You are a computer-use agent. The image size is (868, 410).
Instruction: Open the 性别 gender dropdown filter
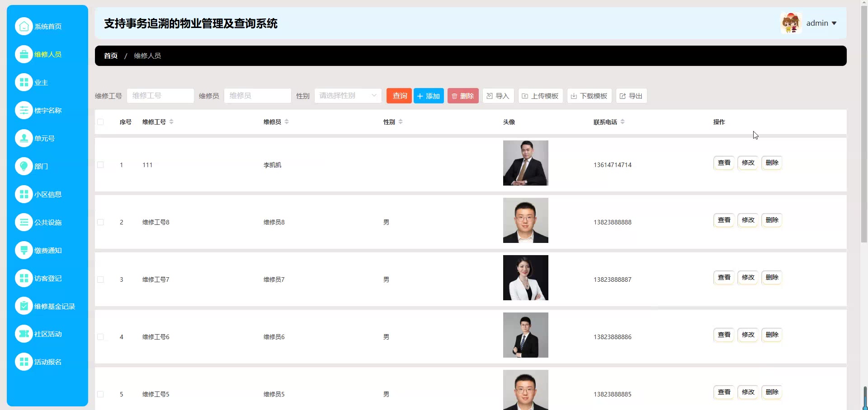tap(348, 96)
